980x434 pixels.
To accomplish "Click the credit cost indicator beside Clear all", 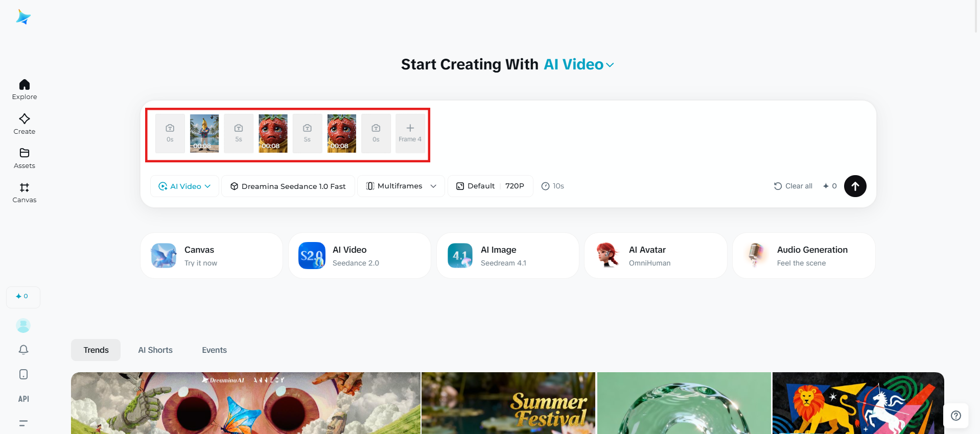I will point(830,186).
